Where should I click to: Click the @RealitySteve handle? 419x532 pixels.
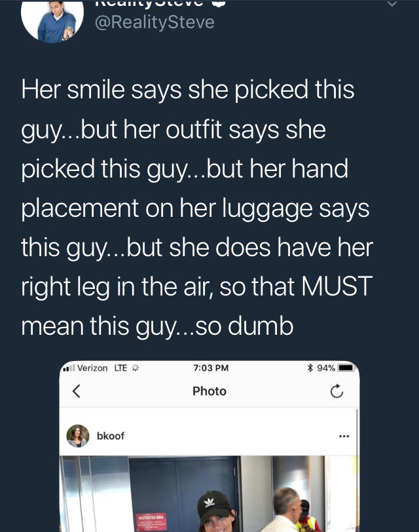pyautogui.click(x=155, y=22)
